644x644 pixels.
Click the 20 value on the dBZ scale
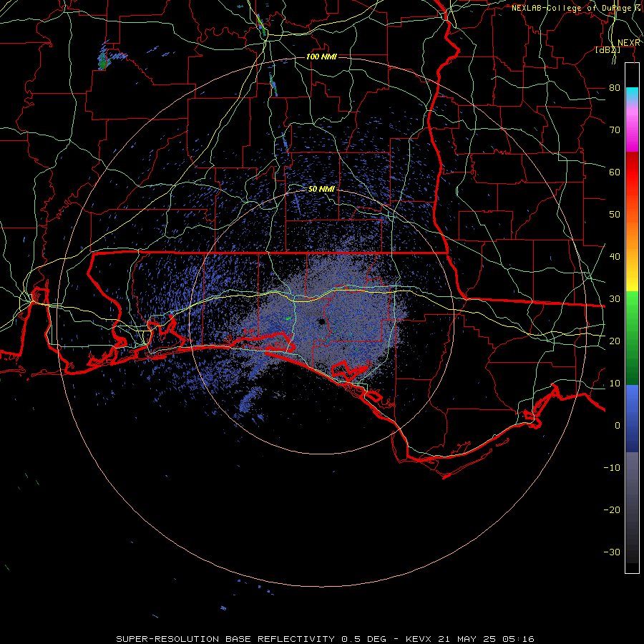(615, 341)
